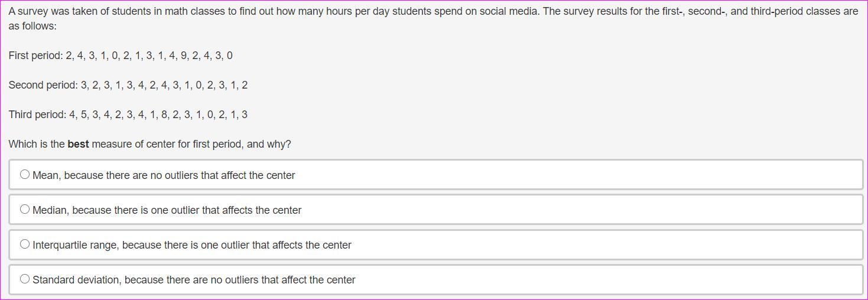The height and width of the screenshot is (300, 868).
Task: Click the "Median, because there is one outlier" answer text
Action: pyautogui.click(x=167, y=210)
